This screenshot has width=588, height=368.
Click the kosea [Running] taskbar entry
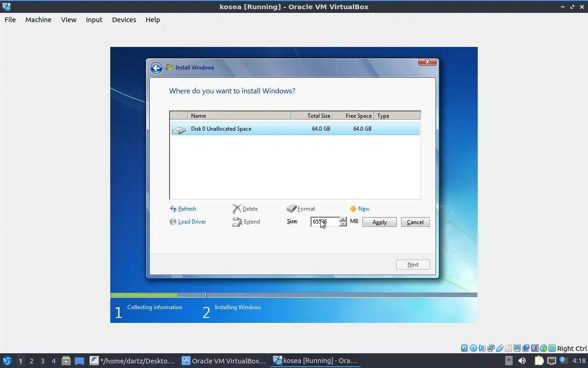coord(315,361)
